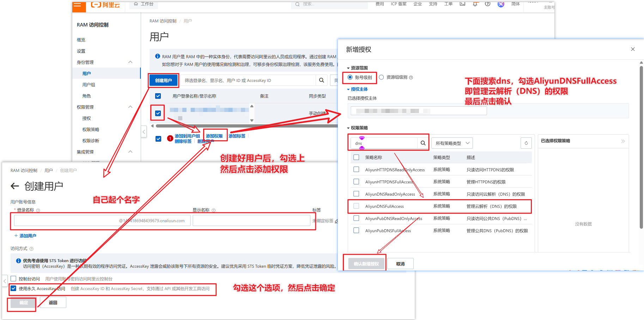Viewport: 644px width, 320px height.
Task: Collapse the 权限管理 sidebar section
Action: (130, 107)
